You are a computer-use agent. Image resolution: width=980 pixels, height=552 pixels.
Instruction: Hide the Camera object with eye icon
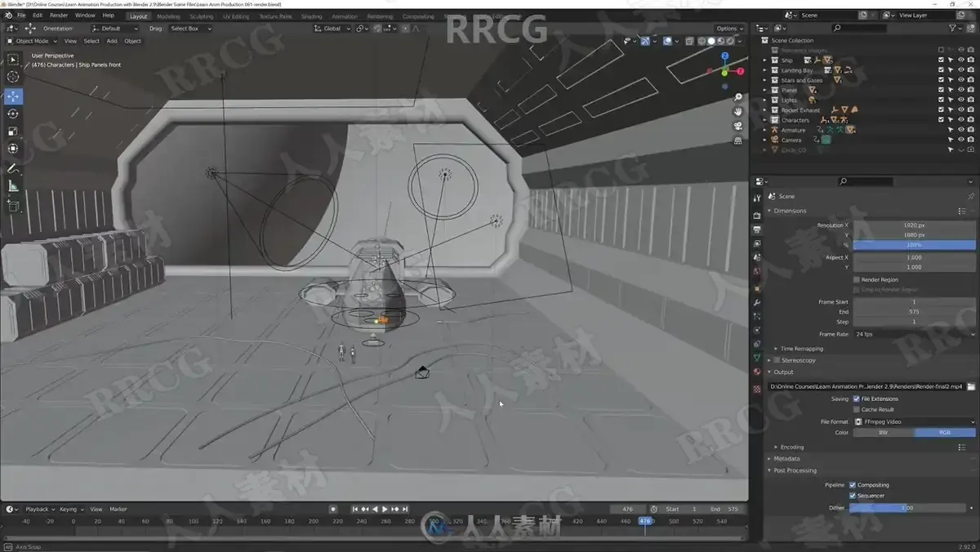pos(960,140)
